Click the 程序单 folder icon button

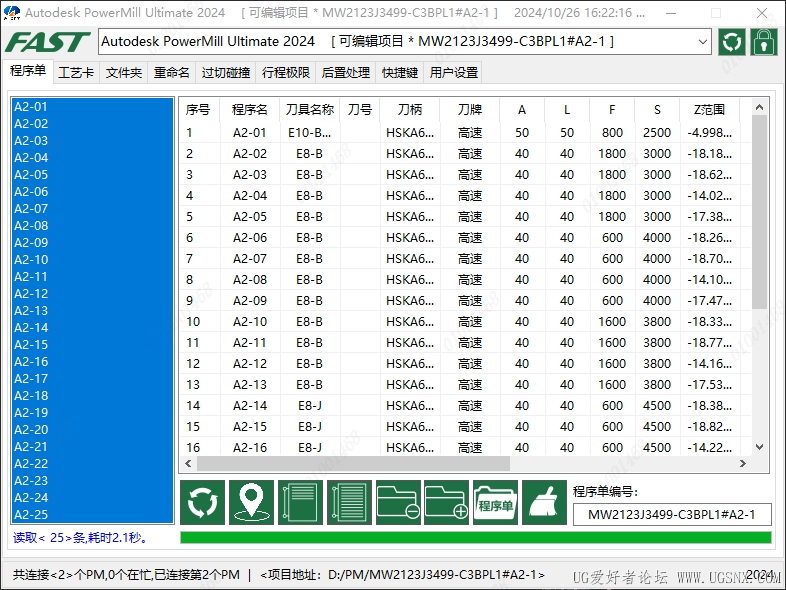(x=495, y=502)
